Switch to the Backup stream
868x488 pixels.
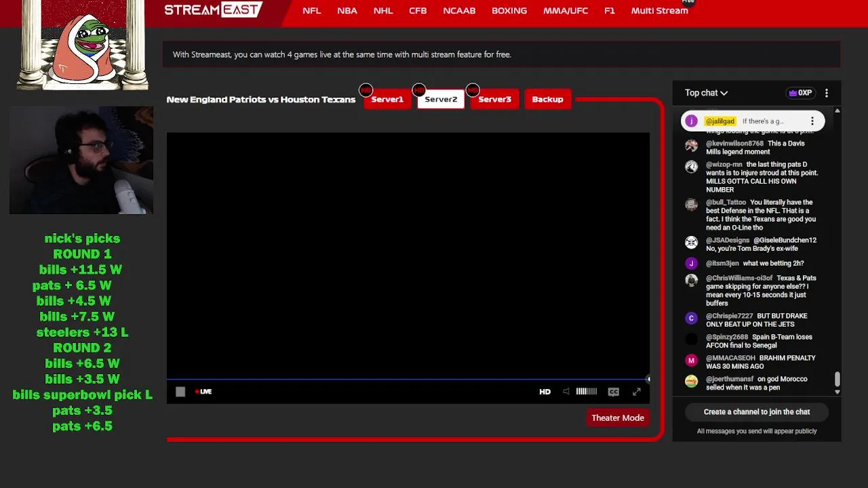pos(547,100)
